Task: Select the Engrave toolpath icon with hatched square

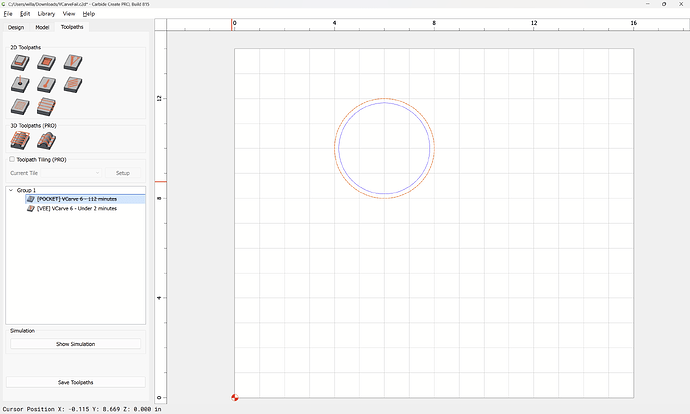Action: [x=20, y=106]
